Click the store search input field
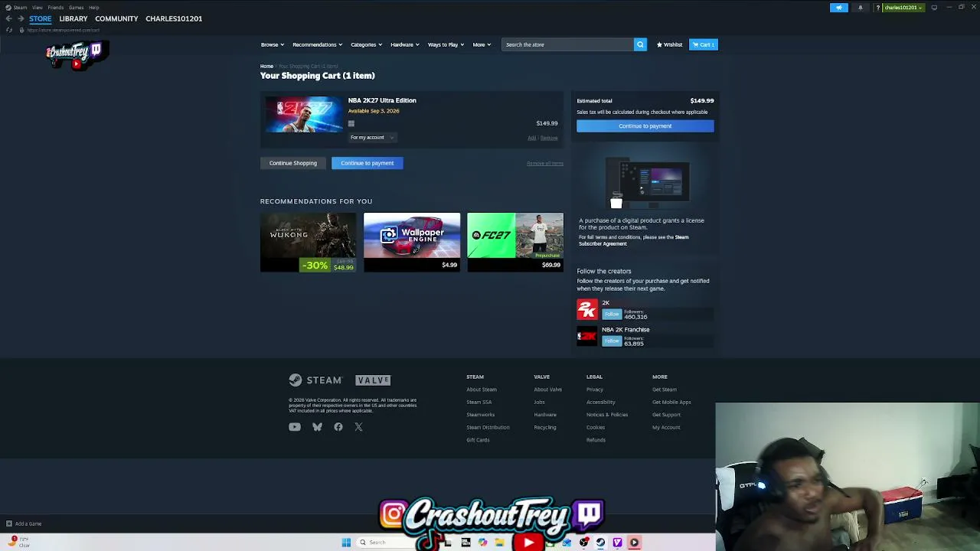980x551 pixels. pos(567,44)
